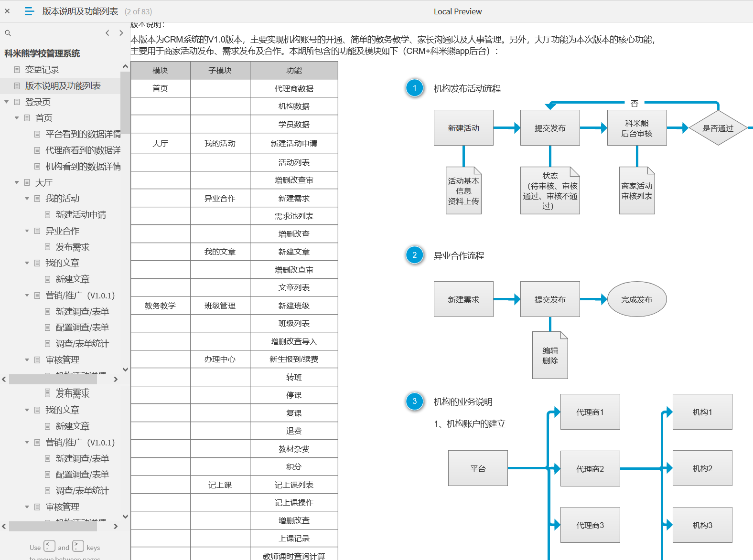Click the 模块 table header
Viewport: 753px width, 560px height.
coord(161,70)
